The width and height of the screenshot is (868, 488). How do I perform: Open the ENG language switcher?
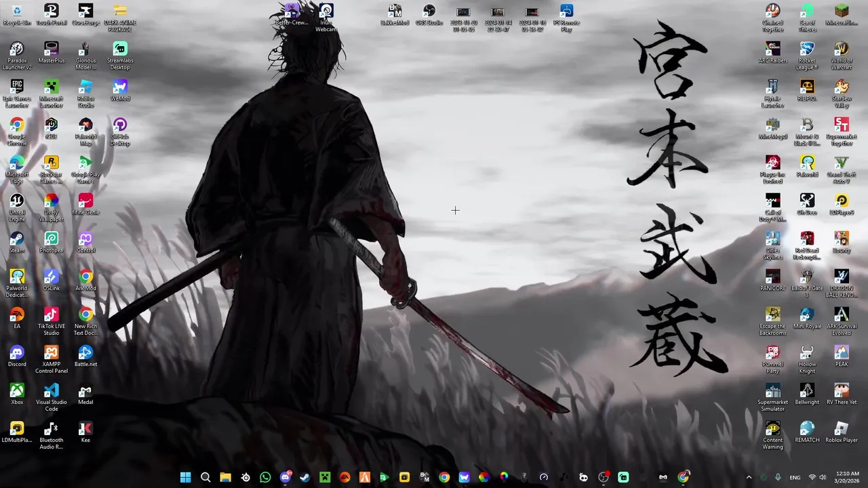tap(795, 477)
